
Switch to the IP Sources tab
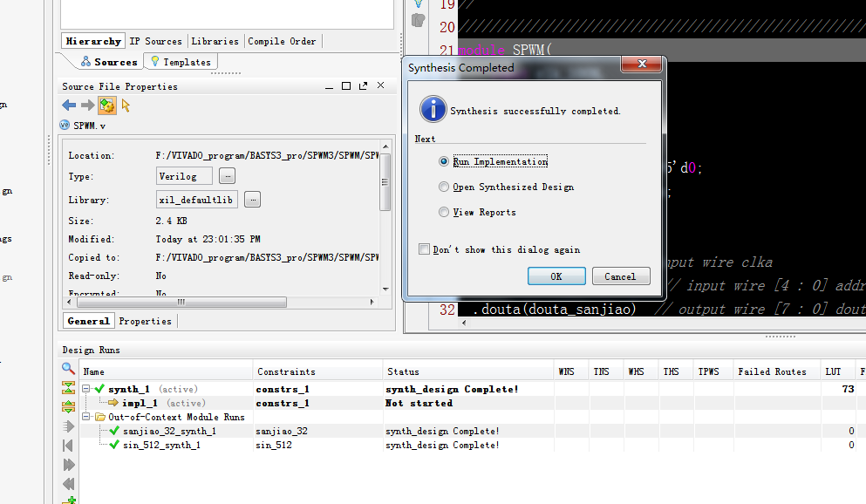point(155,41)
